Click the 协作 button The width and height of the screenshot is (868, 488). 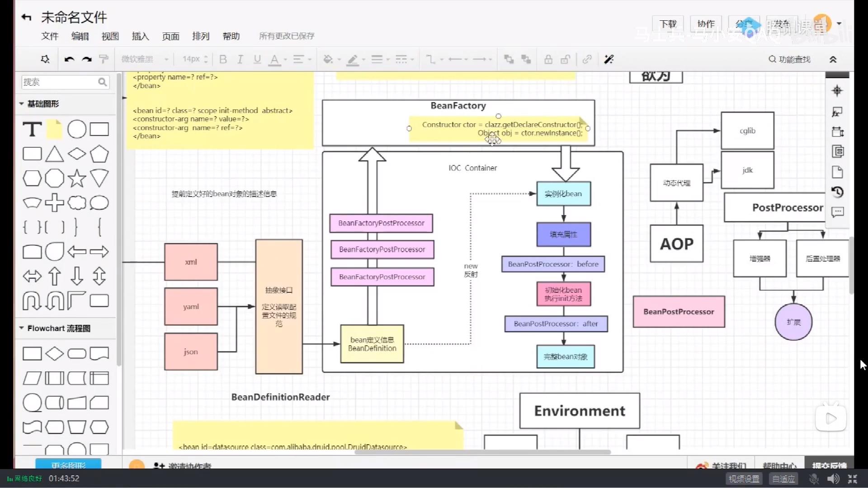(x=706, y=24)
